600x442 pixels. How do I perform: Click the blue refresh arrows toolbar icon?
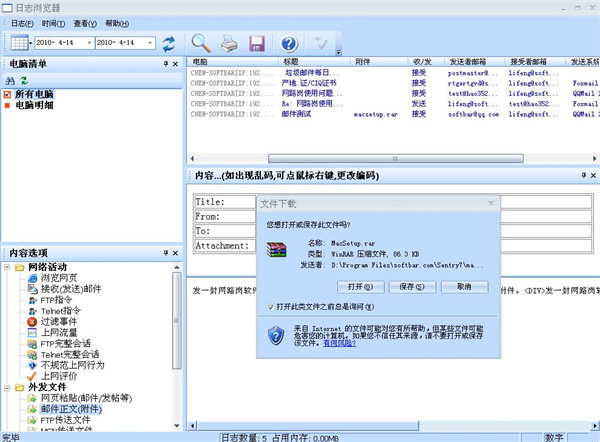169,43
